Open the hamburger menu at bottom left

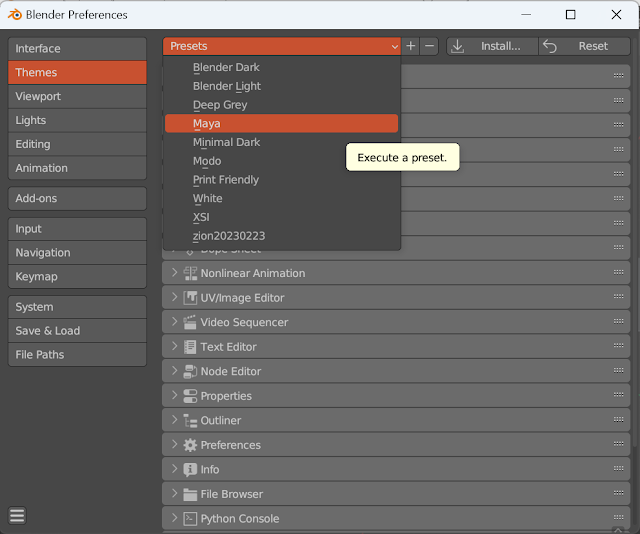(17, 516)
